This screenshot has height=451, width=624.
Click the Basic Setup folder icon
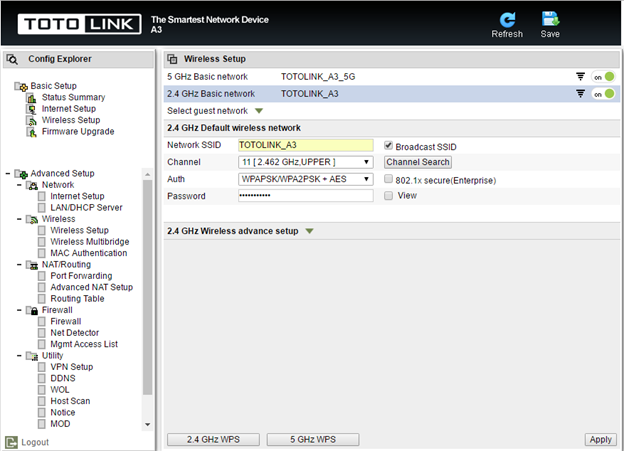pyautogui.click(x=21, y=86)
